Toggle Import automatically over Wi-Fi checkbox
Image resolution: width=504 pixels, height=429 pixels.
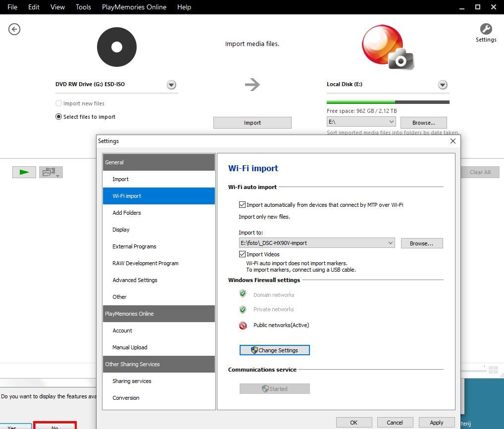point(243,205)
